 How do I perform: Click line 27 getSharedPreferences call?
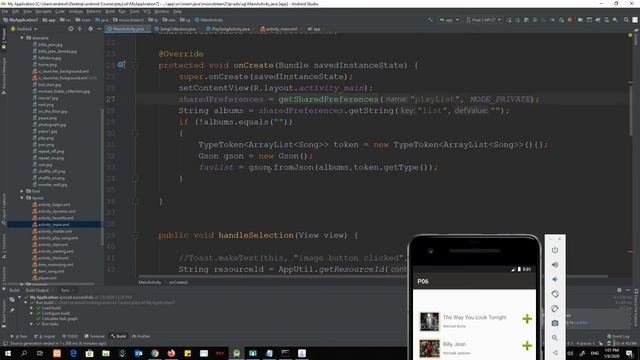pyautogui.click(x=329, y=99)
